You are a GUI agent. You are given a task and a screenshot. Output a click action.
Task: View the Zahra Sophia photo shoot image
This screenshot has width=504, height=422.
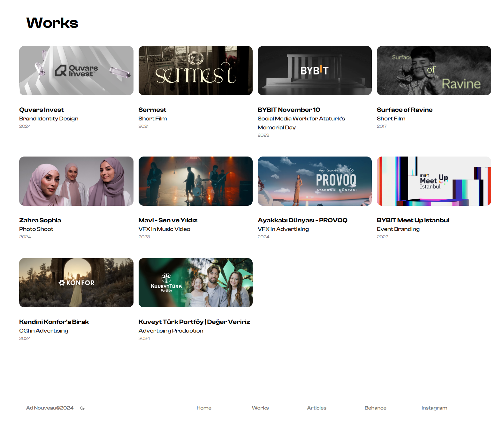point(76,181)
